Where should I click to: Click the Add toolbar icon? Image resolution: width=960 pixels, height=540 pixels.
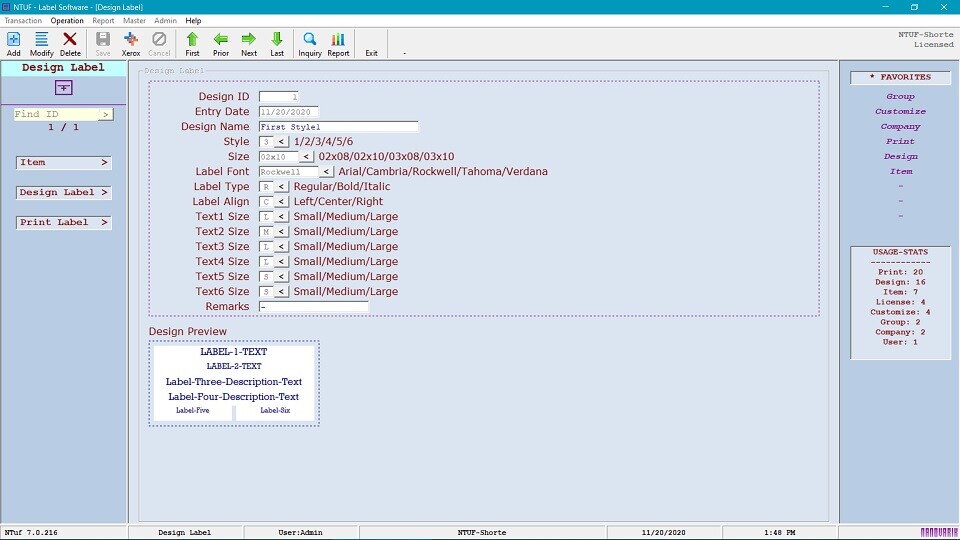point(14,40)
